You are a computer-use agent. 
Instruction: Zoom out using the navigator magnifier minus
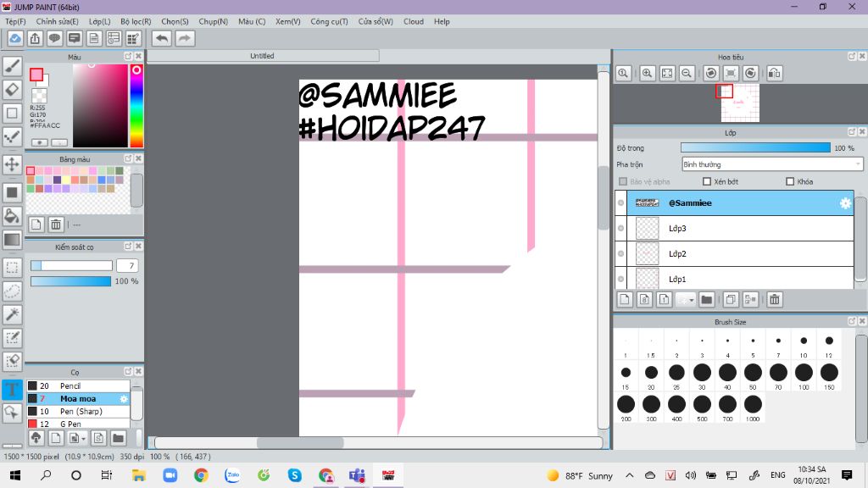tap(687, 73)
